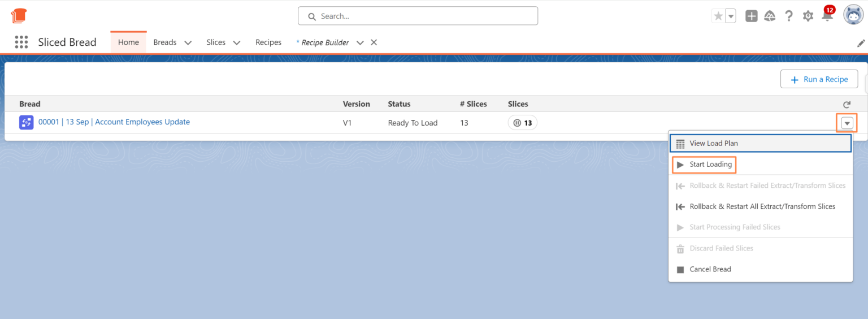Open the user avatar profile menu
This screenshot has width=868, height=319.
(853, 16)
